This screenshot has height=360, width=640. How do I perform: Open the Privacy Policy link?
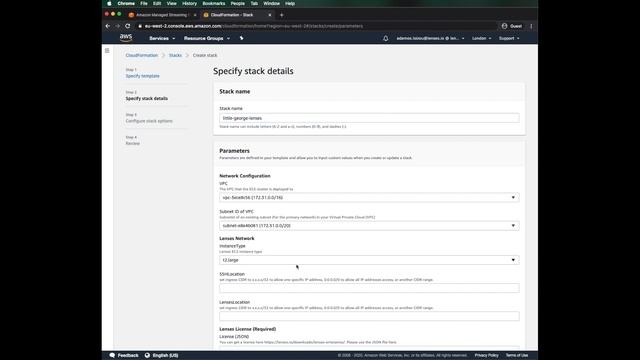486,356
